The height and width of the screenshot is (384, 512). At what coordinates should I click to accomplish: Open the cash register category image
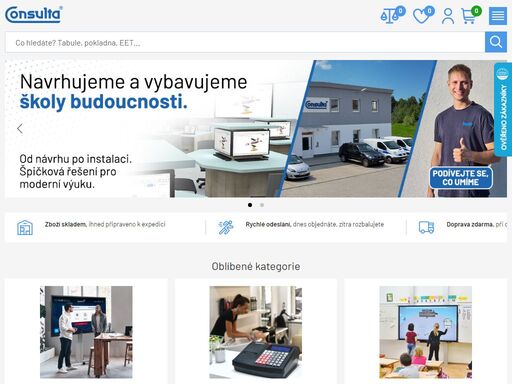pyautogui.click(x=256, y=332)
